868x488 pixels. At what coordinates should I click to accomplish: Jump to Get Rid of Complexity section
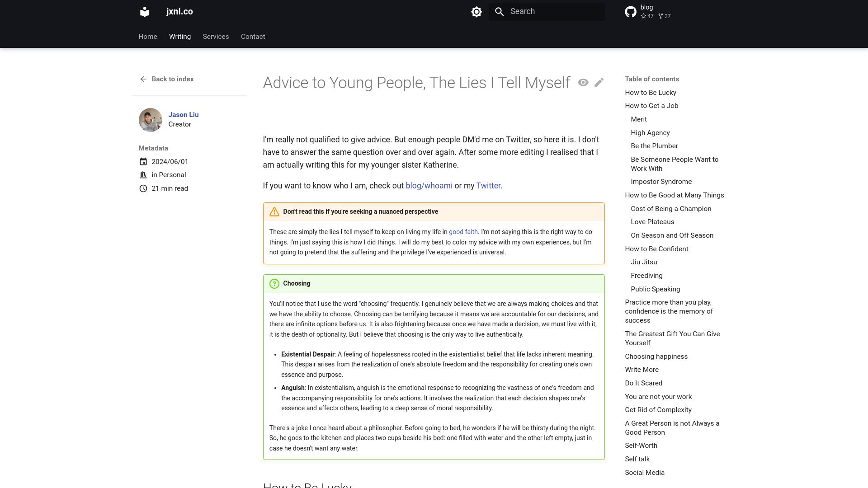[658, 410]
